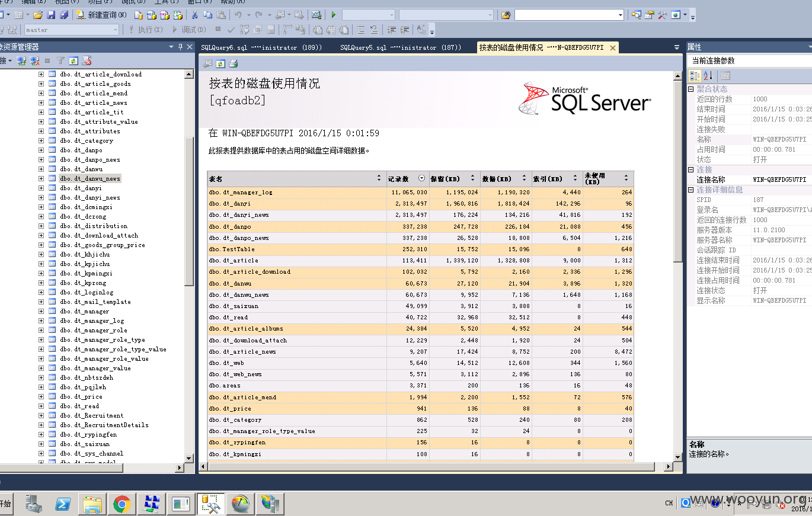Click the Open File folder icon
The image size is (812, 516).
(x=38, y=15)
